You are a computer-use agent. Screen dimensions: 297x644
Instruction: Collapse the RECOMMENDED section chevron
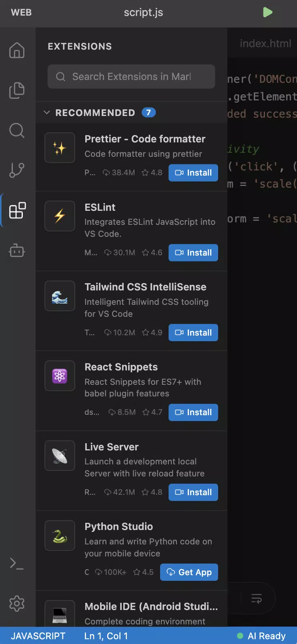point(47,112)
